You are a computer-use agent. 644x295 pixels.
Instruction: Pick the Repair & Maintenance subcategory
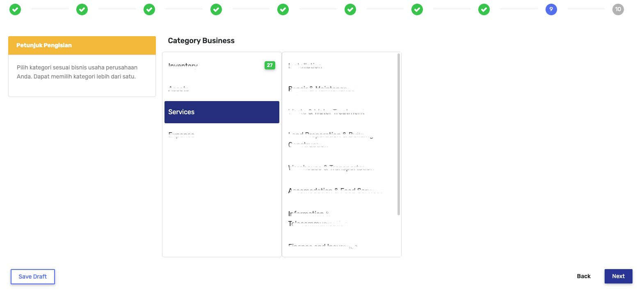click(321, 89)
